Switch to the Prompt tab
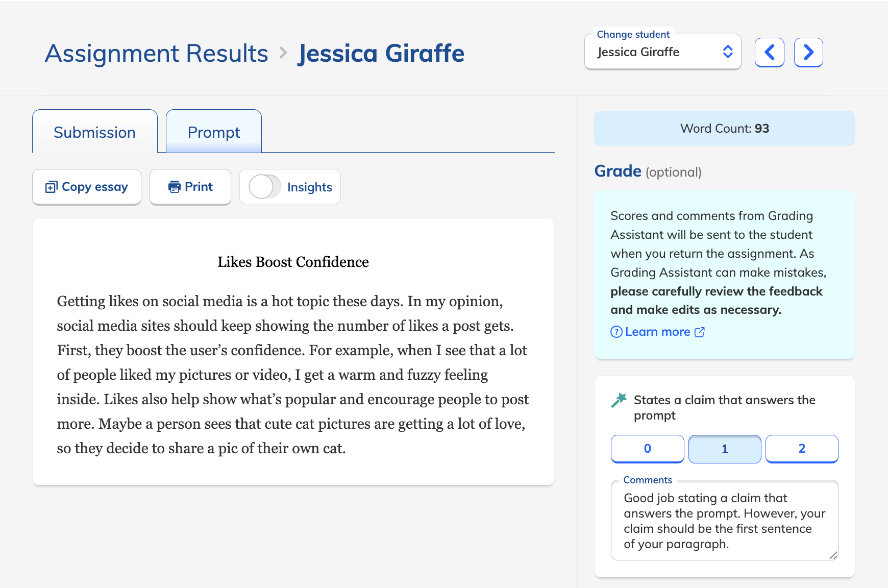888x588 pixels. pos(213,132)
